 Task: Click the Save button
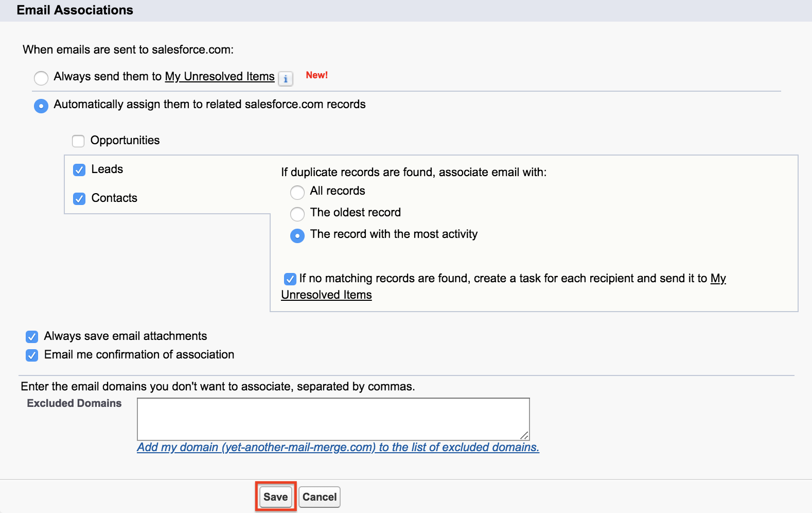(276, 497)
